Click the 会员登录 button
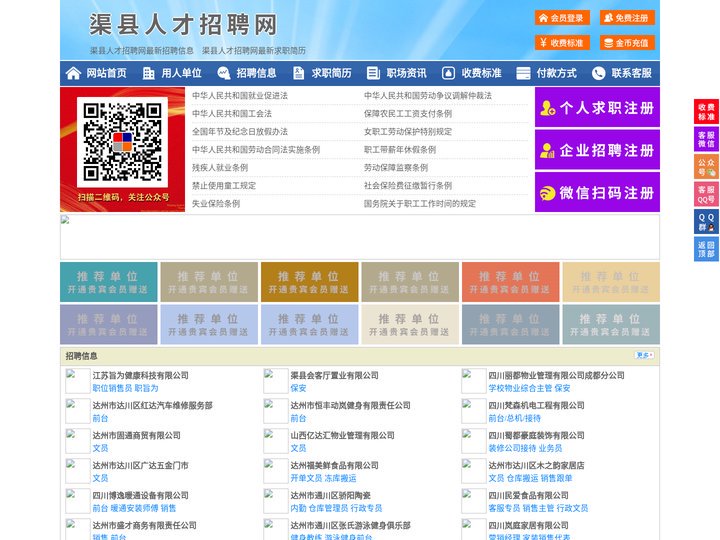Image resolution: width=720 pixels, height=540 pixels. [x=562, y=18]
